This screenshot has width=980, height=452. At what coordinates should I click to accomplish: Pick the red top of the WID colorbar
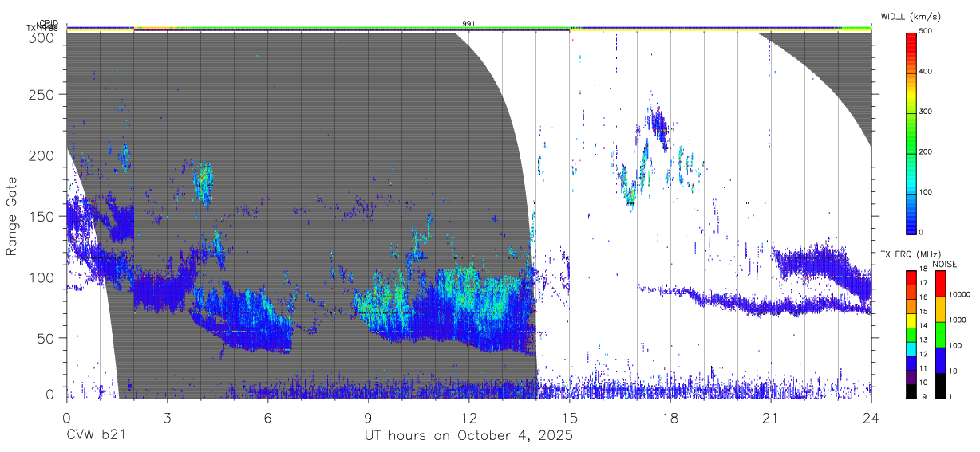tap(911, 38)
